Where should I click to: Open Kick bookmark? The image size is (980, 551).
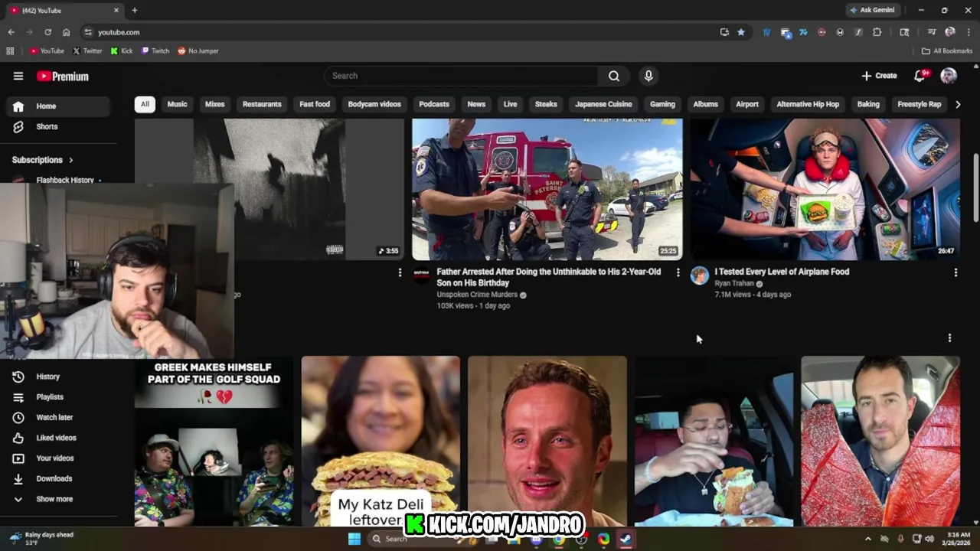pos(122,51)
